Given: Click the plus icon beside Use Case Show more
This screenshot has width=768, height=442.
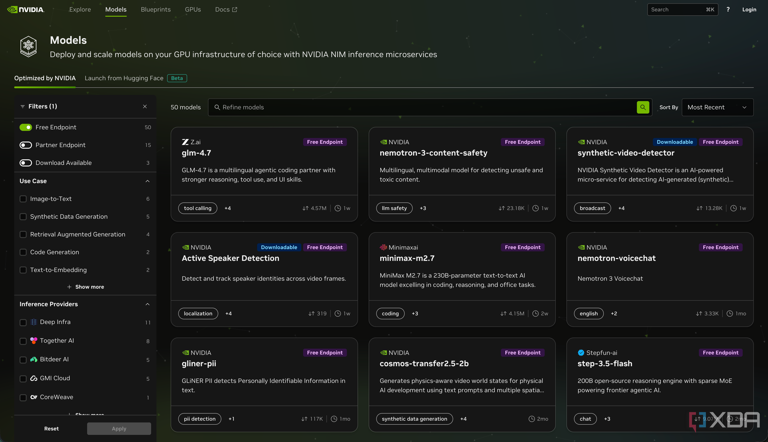Looking at the screenshot, I should click(x=69, y=287).
